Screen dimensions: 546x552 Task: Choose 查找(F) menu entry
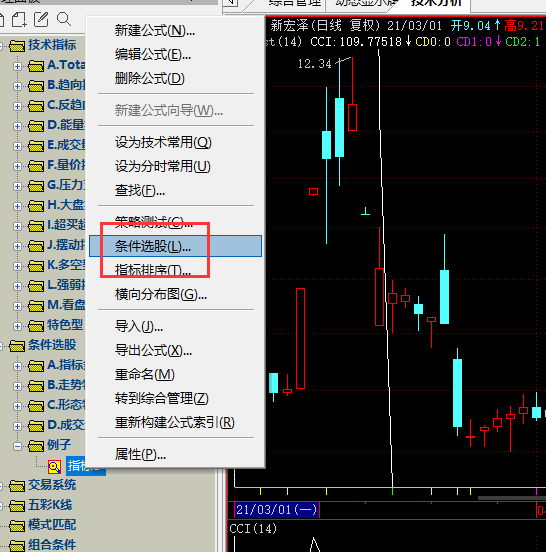click(x=175, y=191)
